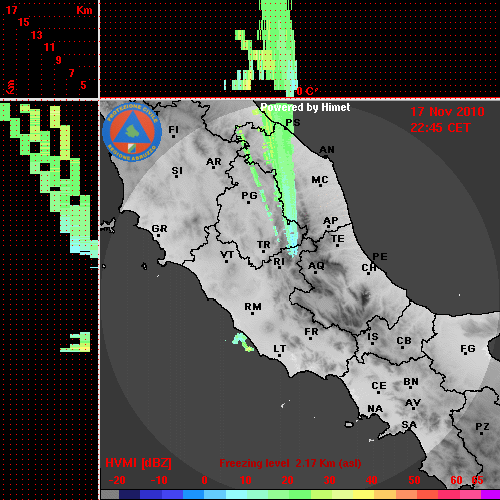Click the PE city label
500x500 pixels.
380,257
